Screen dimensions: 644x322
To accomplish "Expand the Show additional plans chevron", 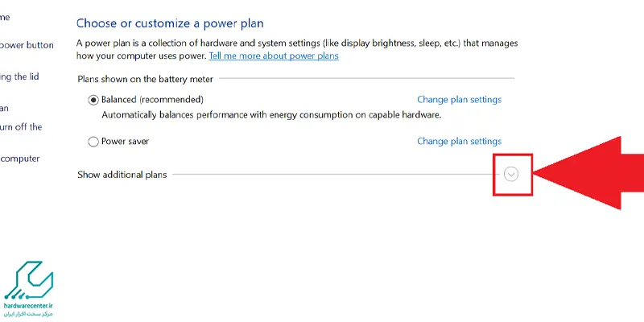I will [x=511, y=174].
